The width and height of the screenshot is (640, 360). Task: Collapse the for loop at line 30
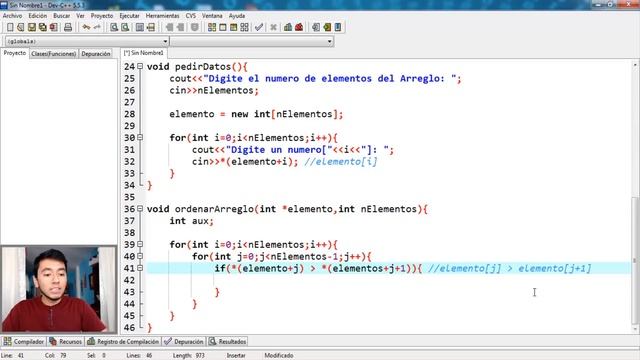(x=140, y=138)
